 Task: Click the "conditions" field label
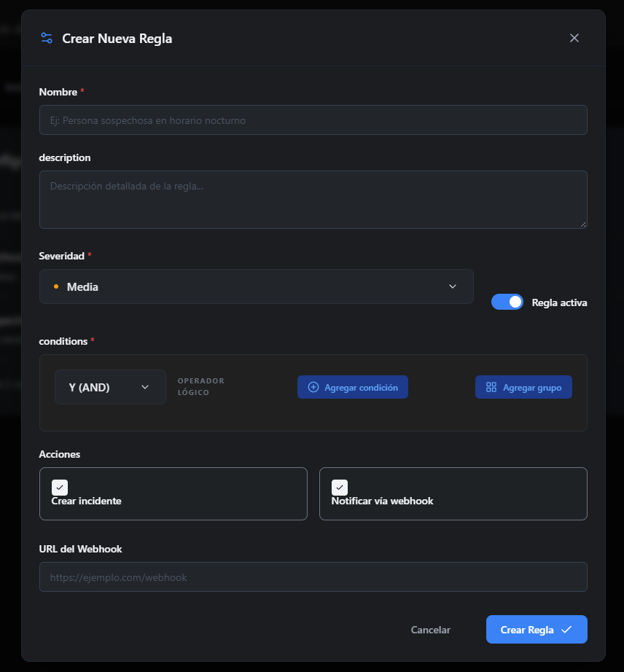click(x=63, y=342)
